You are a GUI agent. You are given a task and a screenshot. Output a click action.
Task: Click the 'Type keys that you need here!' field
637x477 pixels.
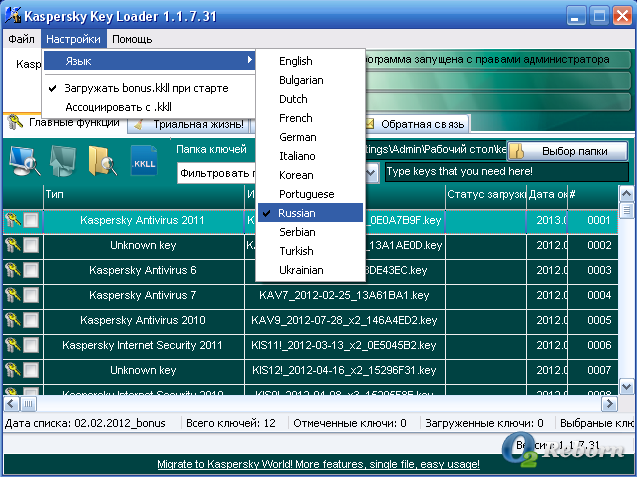click(x=506, y=172)
